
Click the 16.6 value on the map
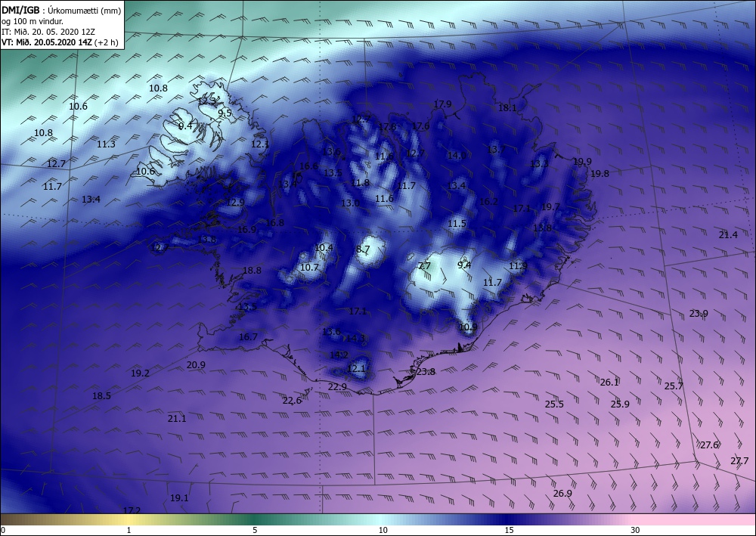pos(308,166)
